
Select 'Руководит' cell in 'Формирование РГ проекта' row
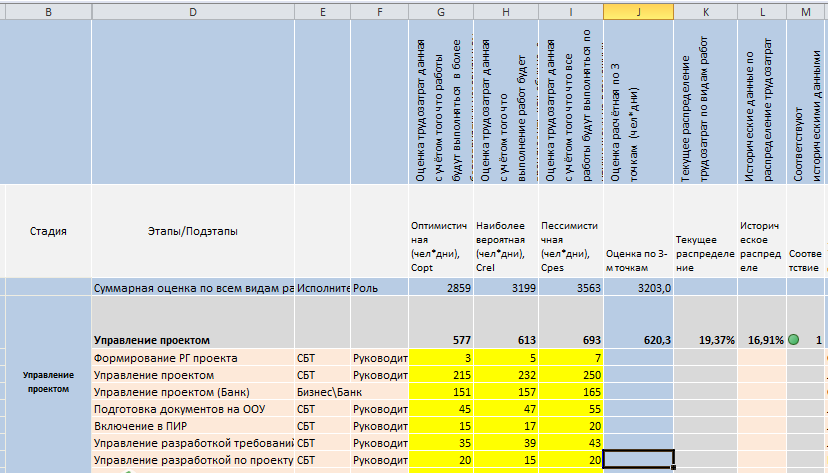click(x=379, y=358)
